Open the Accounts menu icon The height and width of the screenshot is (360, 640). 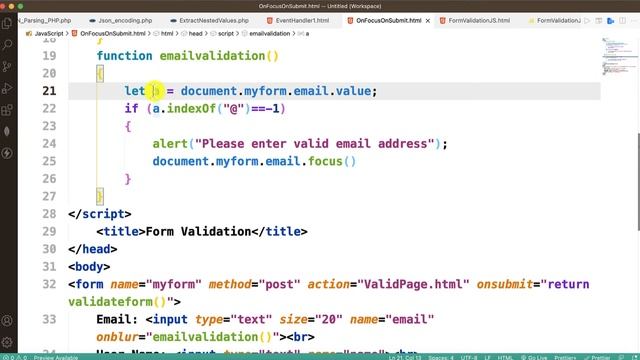[x=7, y=321]
